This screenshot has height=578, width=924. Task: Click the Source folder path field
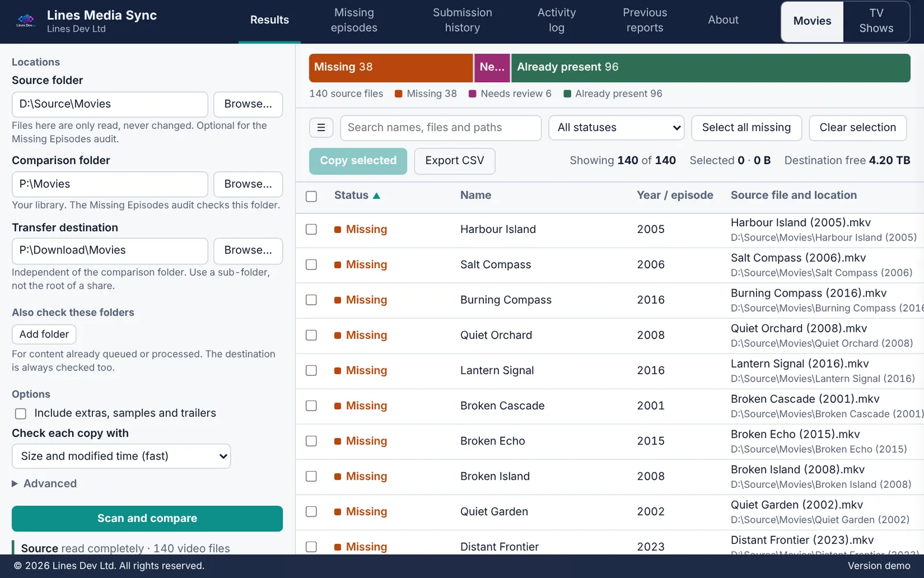pos(110,104)
